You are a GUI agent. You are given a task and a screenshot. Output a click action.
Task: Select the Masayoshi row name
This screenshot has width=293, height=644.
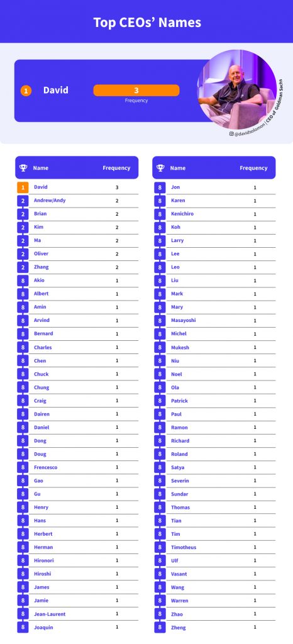(x=184, y=320)
